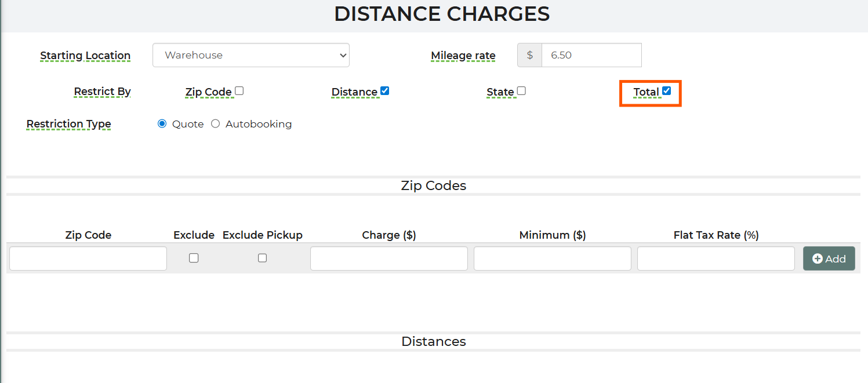Click the Mileage rate amount field

591,55
